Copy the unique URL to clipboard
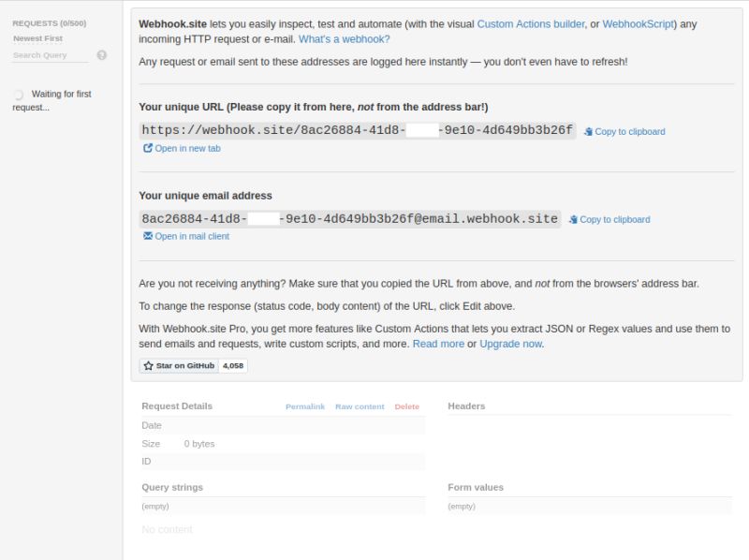 (624, 132)
